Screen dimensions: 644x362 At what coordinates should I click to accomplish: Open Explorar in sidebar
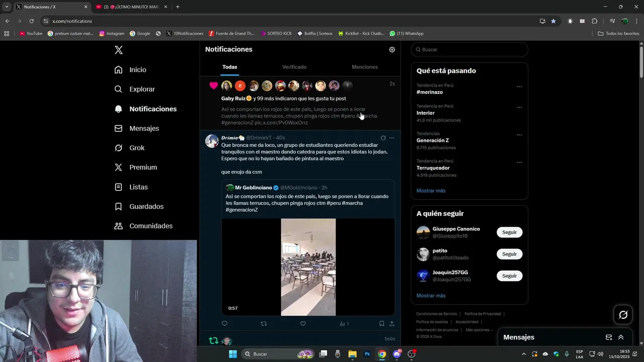(x=134, y=89)
